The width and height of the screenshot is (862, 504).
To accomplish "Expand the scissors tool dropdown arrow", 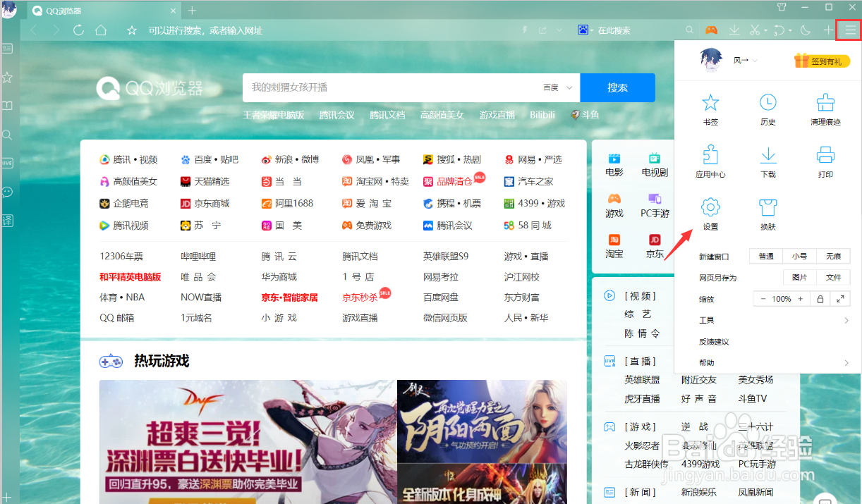I will 765,31.
